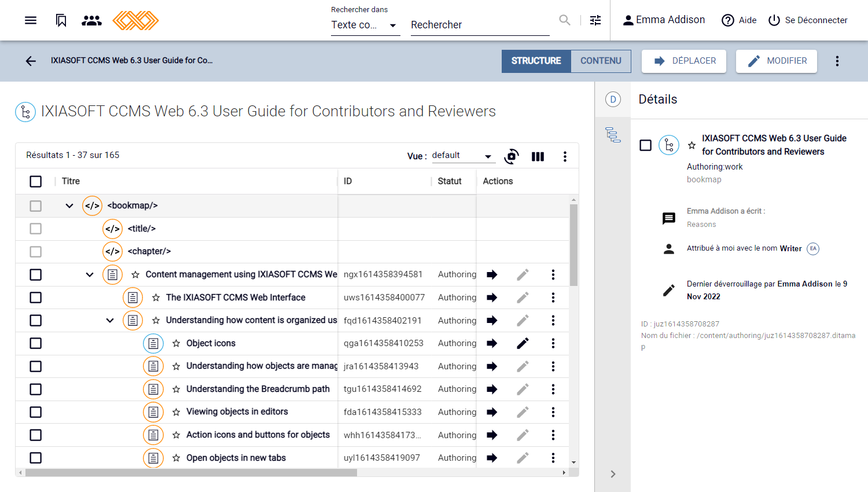
Task: Collapse Understanding how content is organized row
Action: [110, 320]
